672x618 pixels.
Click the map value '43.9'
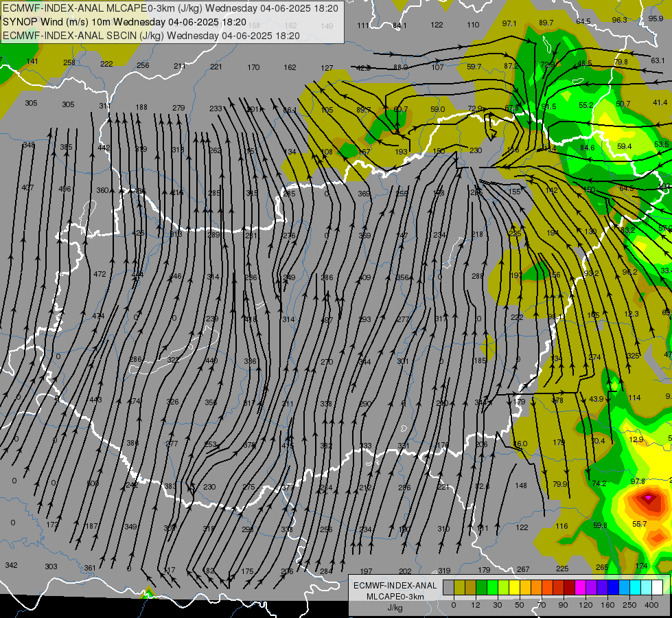(x=596, y=399)
